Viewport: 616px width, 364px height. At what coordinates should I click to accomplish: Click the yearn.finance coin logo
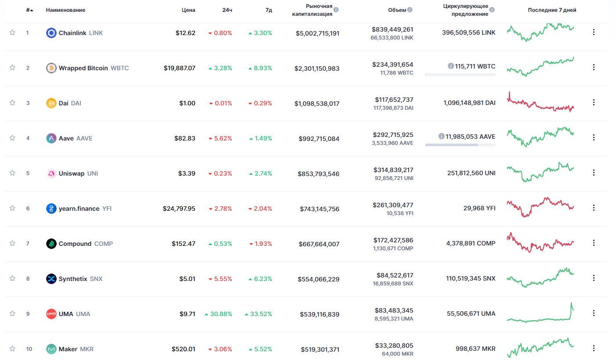pos(51,209)
